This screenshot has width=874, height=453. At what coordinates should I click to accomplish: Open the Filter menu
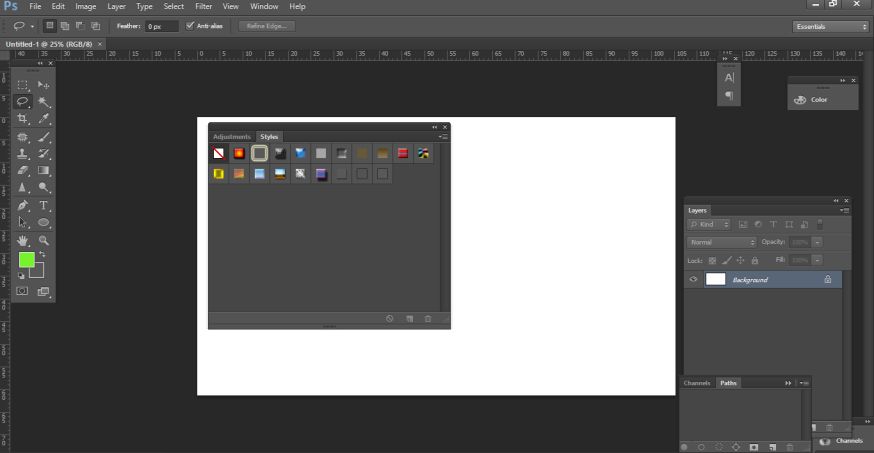[x=203, y=7]
